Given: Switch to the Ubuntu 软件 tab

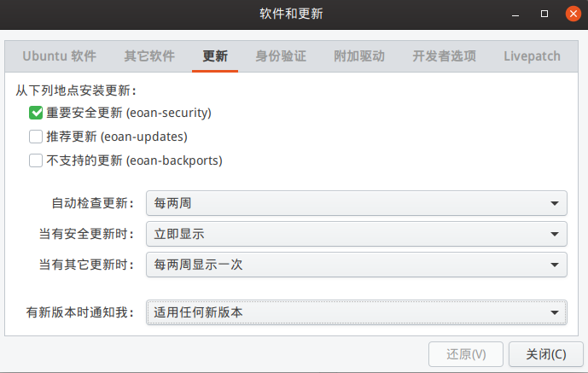Looking at the screenshot, I should (59, 56).
